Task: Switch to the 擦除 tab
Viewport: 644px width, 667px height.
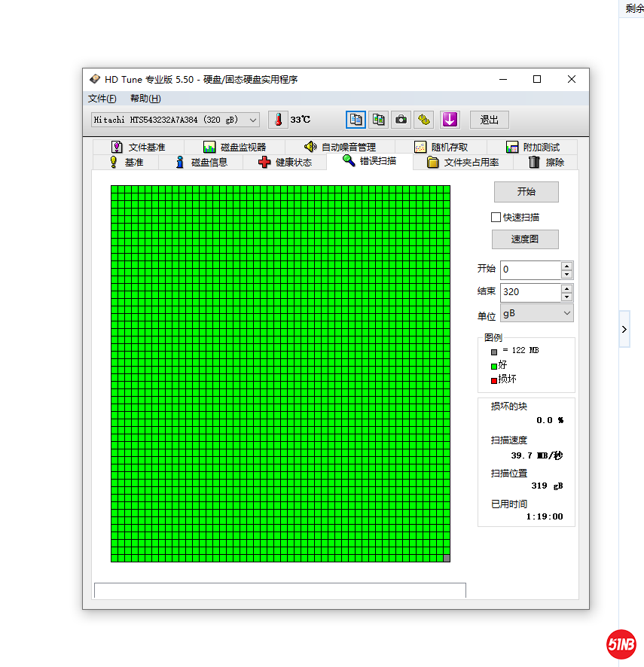Action: [545, 163]
